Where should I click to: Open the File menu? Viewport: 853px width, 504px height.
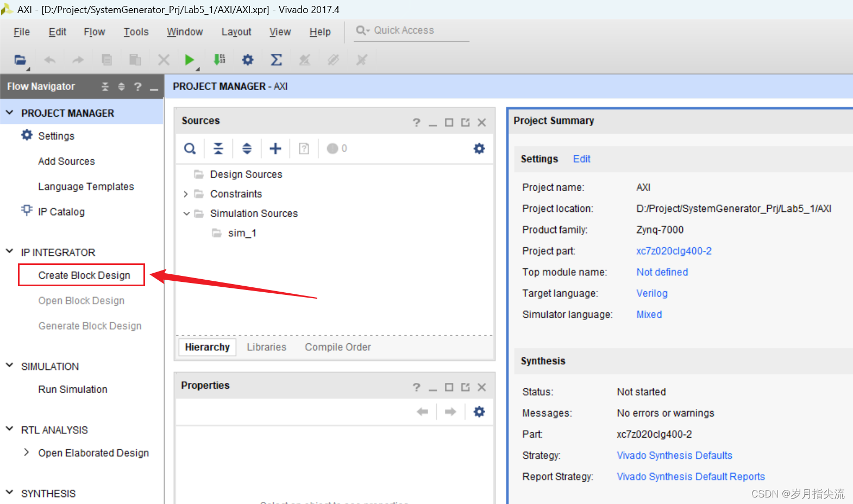coord(22,32)
